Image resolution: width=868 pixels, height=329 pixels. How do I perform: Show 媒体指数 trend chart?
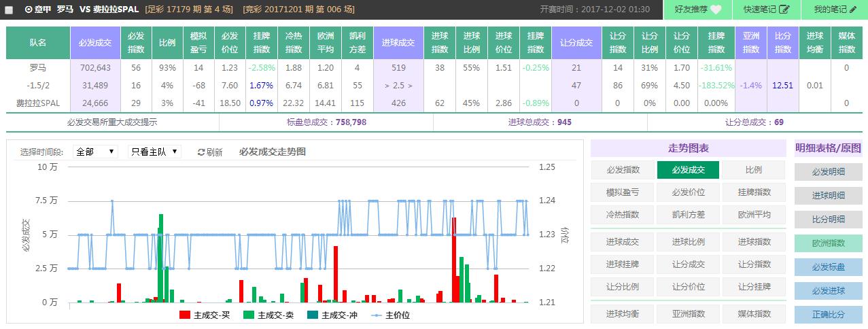[754, 313]
